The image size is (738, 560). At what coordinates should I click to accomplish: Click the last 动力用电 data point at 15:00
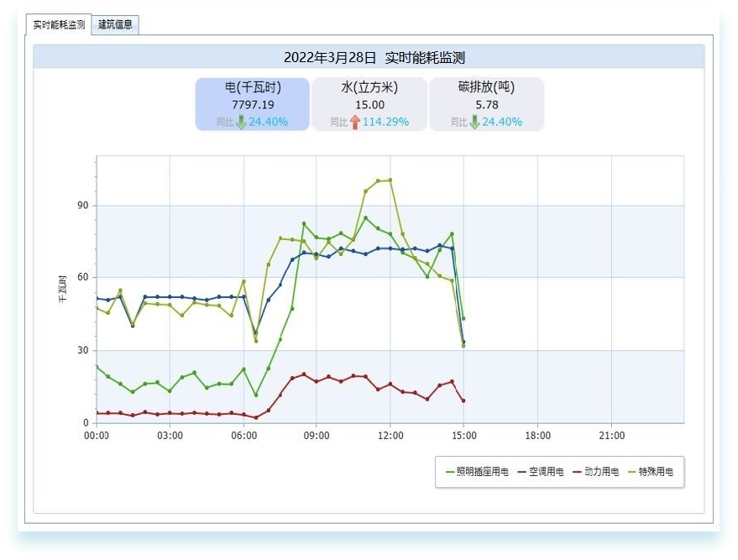pos(463,400)
